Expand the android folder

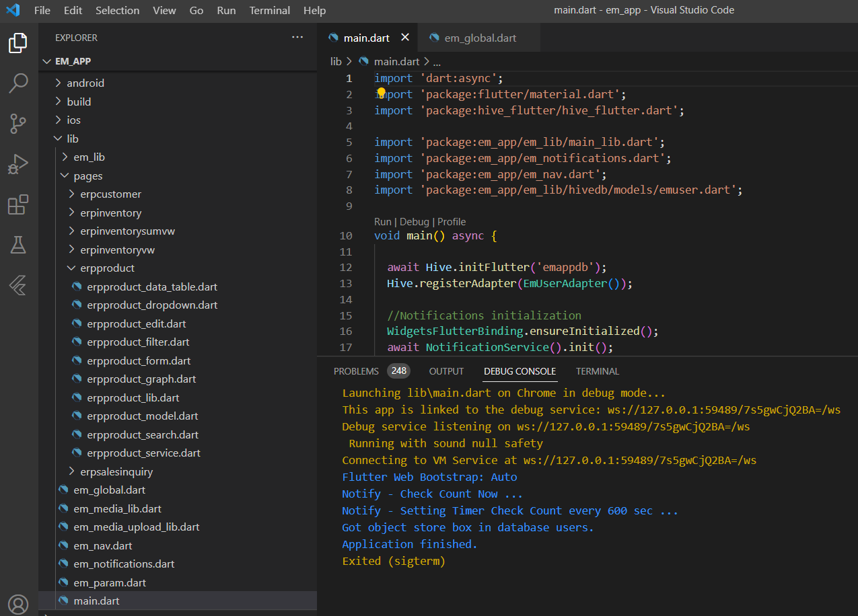[x=59, y=83]
